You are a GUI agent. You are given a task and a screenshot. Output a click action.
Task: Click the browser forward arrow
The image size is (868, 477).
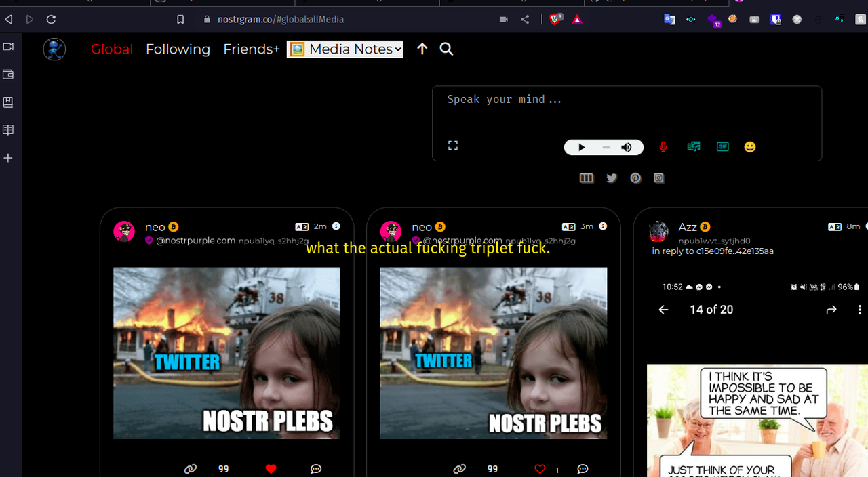[29, 20]
